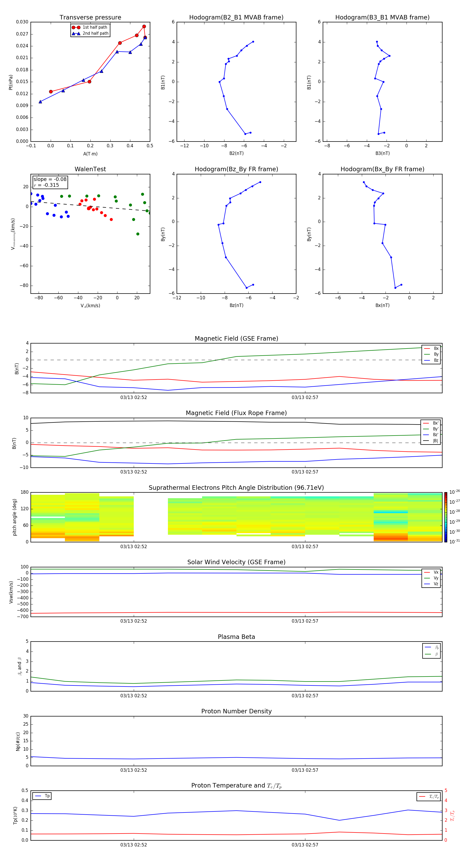Click the red Te/Tp right-axis label
473x868 pixels.
453,816
